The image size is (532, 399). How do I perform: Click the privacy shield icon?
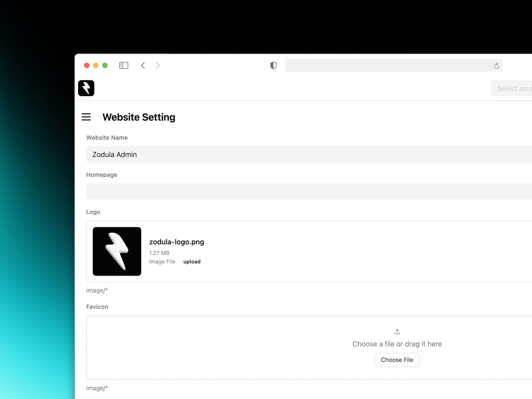[273, 65]
